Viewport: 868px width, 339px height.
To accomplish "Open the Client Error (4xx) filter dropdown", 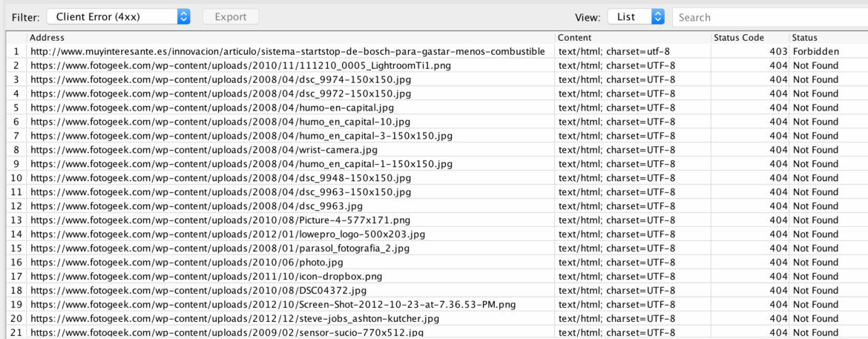I will coord(118,16).
